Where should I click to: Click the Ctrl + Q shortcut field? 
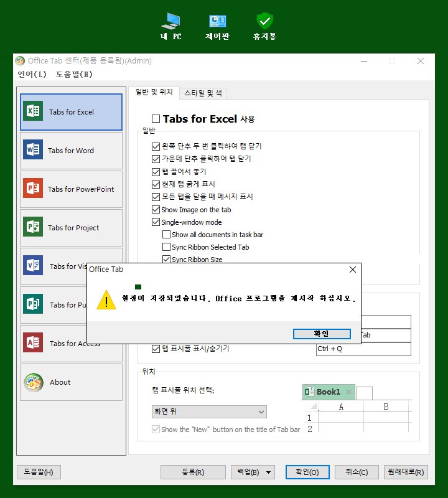click(363, 349)
